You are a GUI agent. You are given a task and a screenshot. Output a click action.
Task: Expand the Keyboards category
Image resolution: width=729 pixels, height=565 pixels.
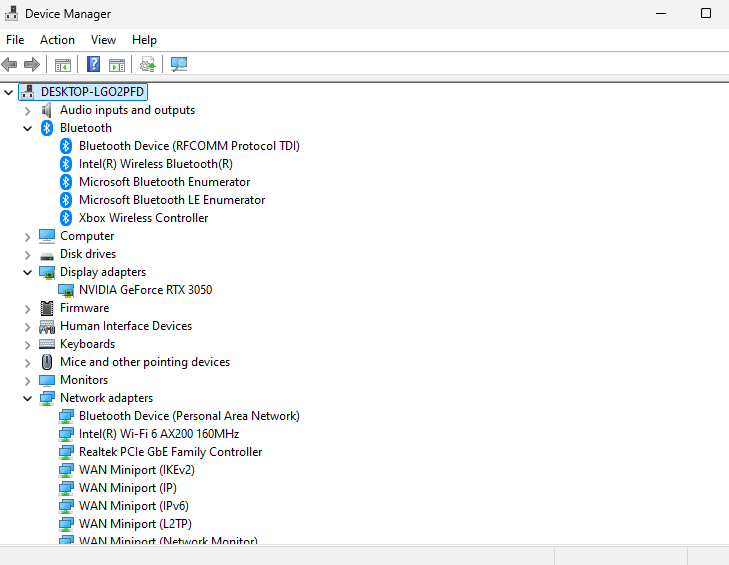coord(27,345)
